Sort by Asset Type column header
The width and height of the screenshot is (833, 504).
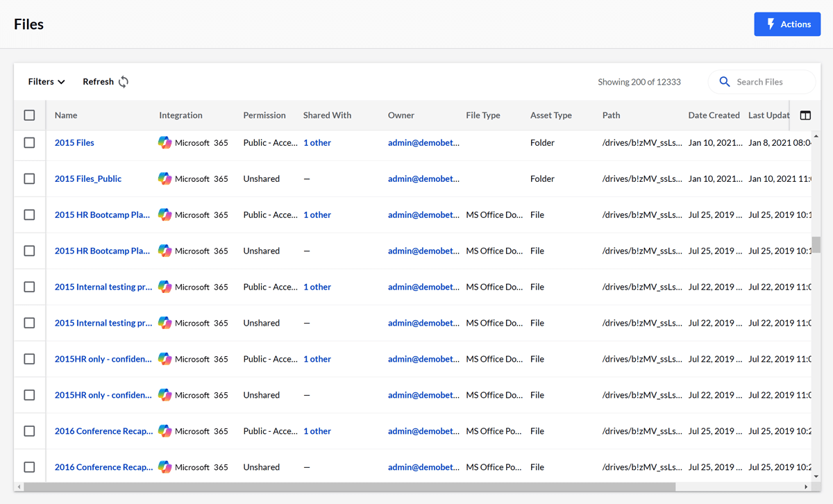pyautogui.click(x=551, y=115)
